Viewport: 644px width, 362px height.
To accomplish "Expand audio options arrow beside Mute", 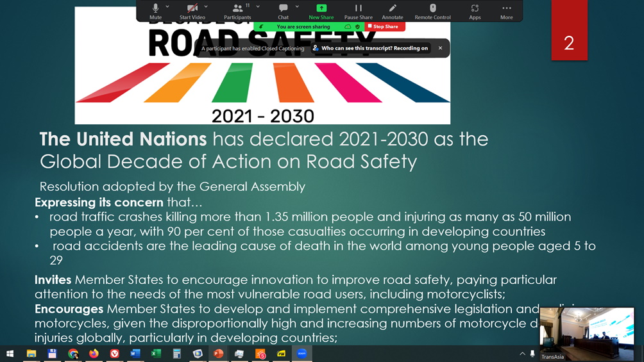I will pos(167,7).
